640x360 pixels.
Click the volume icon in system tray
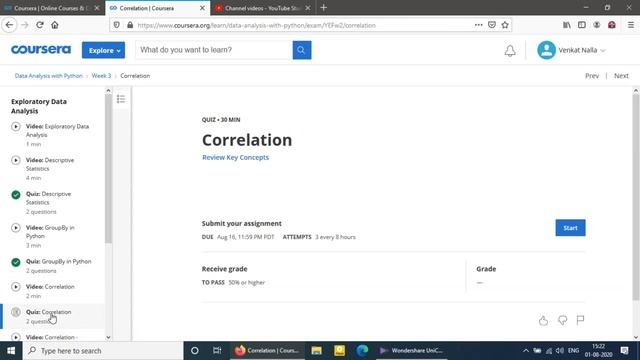[560, 351]
